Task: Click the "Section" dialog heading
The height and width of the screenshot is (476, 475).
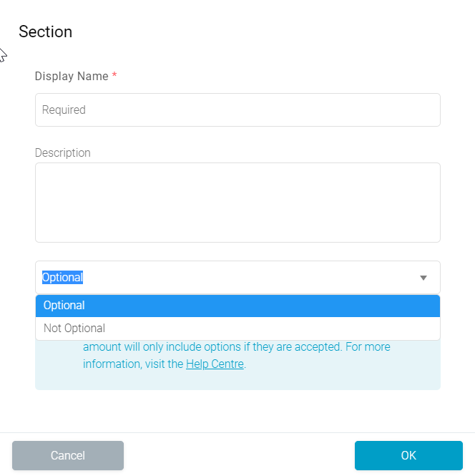Action: (45, 32)
